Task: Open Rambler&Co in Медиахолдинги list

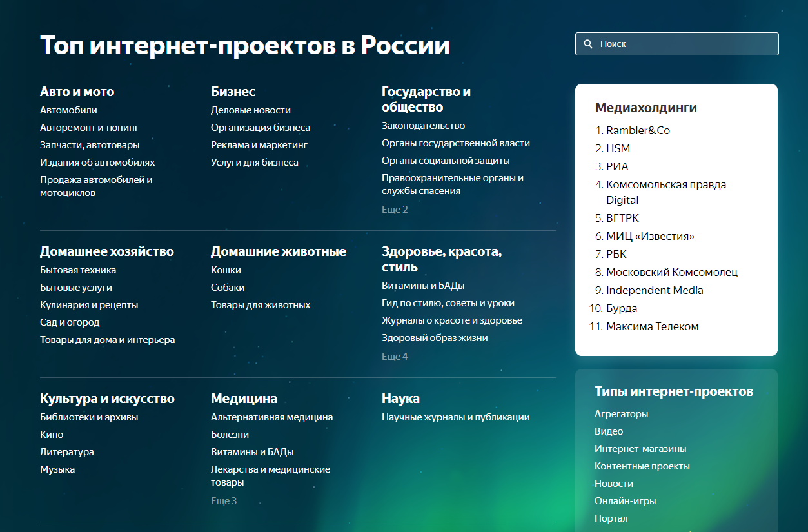Action: (638, 130)
